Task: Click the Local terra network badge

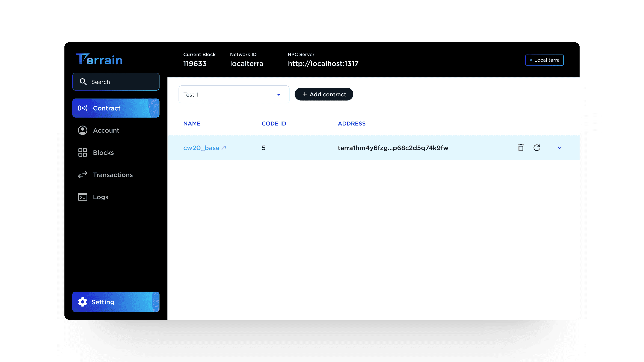Action: [544, 60]
